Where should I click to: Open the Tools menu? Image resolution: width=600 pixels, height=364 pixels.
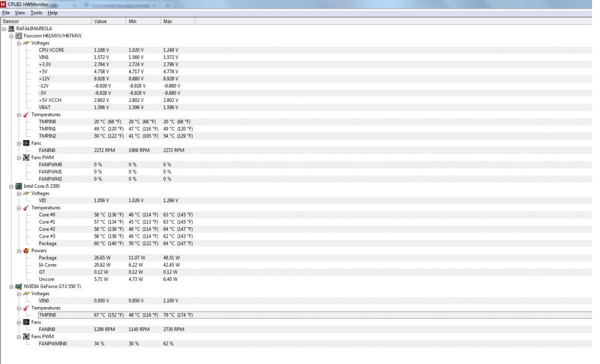point(36,12)
